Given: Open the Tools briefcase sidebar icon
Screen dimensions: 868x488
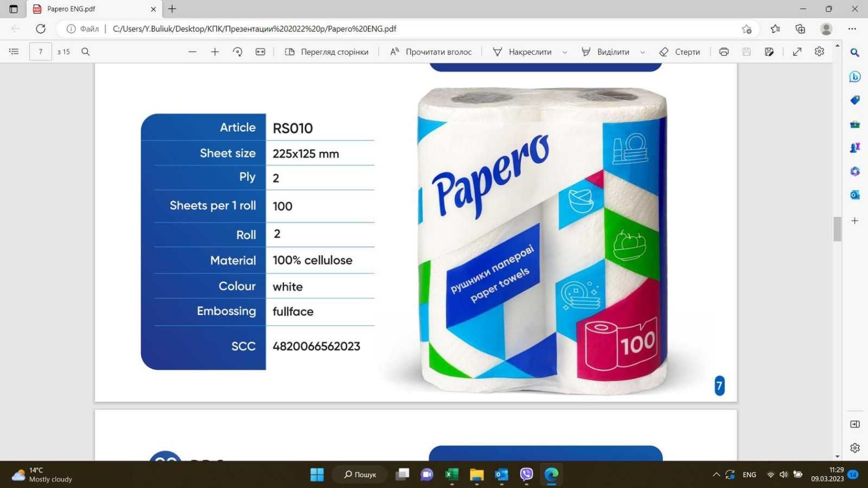Looking at the screenshot, I should coord(855,124).
